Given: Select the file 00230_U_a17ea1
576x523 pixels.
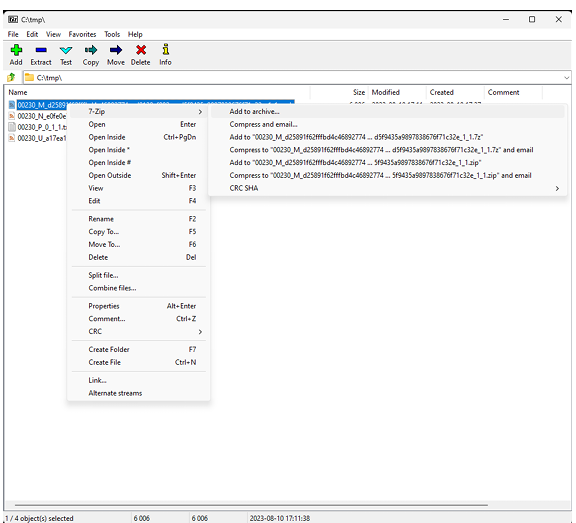Looking at the screenshot, I should [x=42, y=138].
